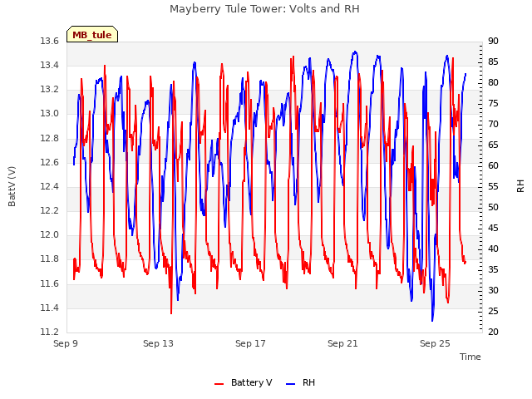Click the 75 right axis value
This screenshot has height=399, width=532.
(493, 103)
